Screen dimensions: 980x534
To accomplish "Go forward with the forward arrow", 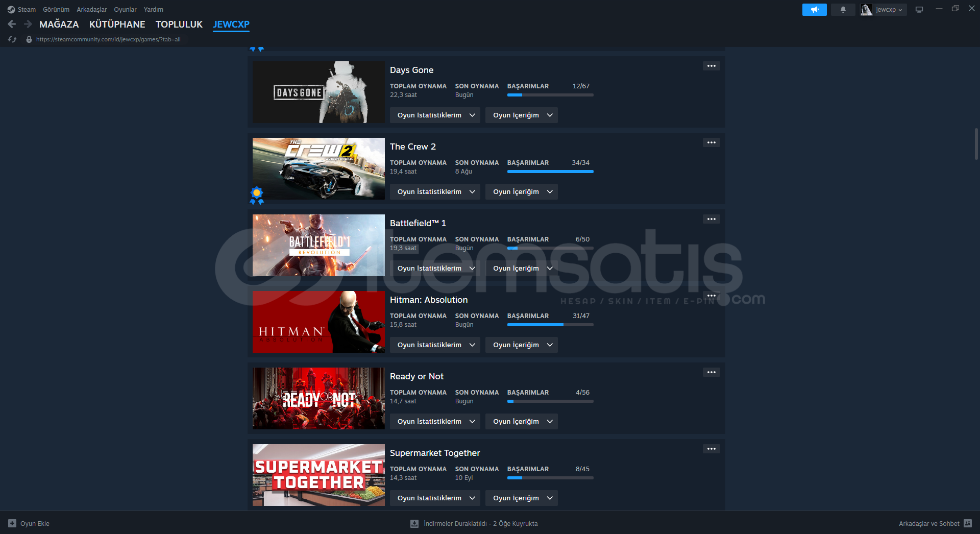I will coord(28,24).
